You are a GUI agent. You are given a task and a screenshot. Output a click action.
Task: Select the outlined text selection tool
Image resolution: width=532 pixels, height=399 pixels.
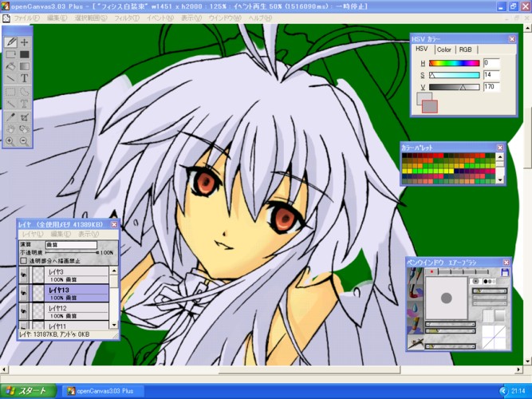click(24, 104)
